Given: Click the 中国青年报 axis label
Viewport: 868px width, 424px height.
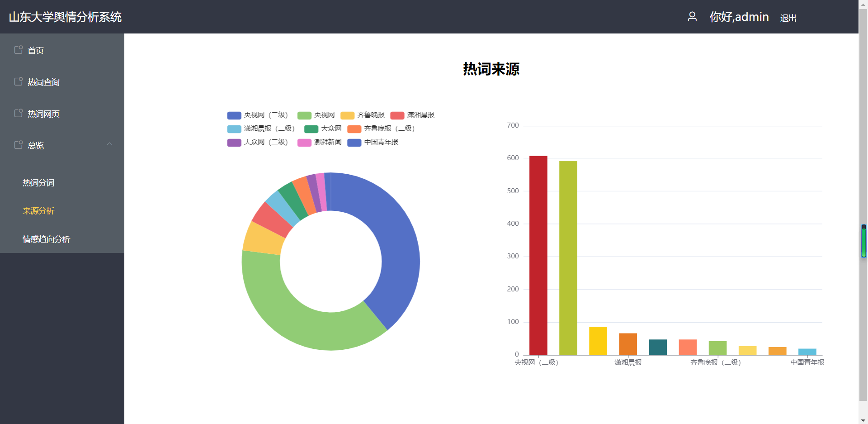Looking at the screenshot, I should pos(807,362).
